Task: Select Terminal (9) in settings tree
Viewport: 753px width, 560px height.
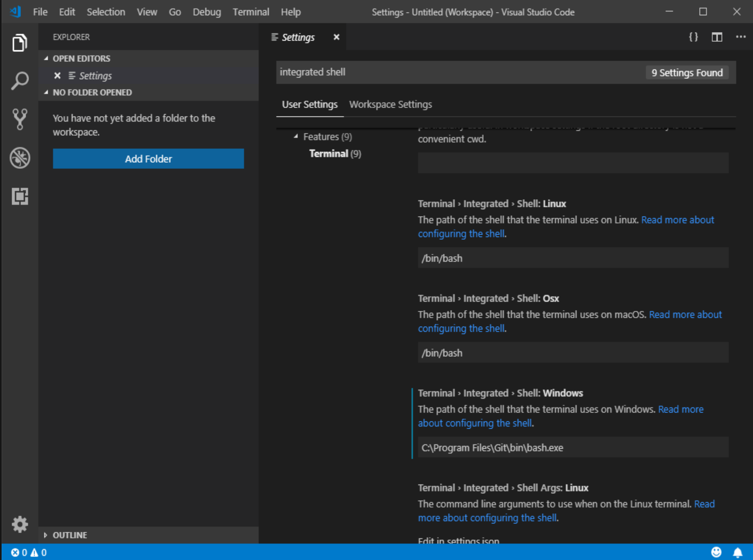Action: [335, 154]
